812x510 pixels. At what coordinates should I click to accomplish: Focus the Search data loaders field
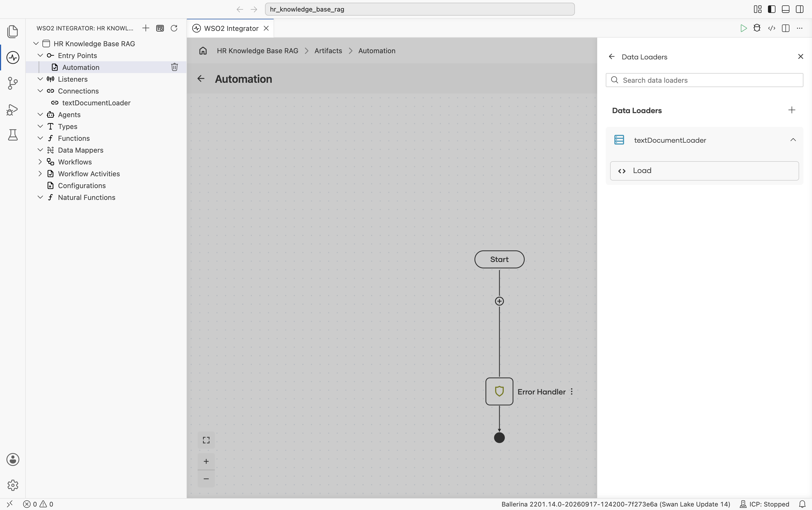(x=704, y=80)
